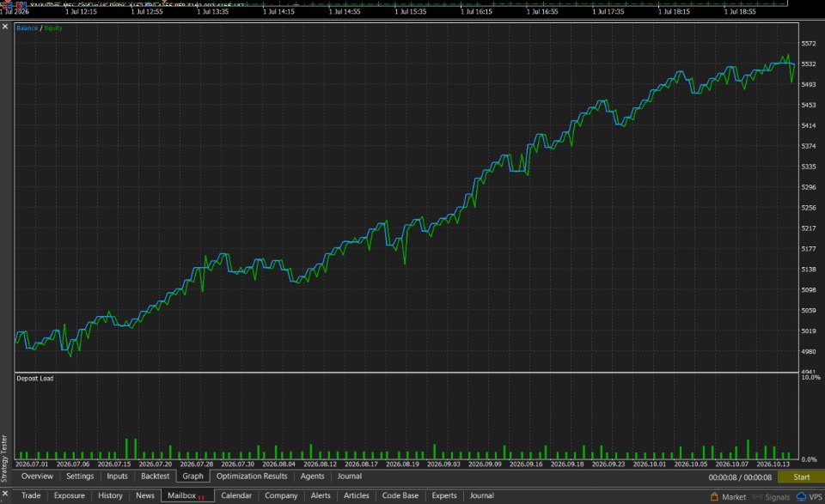
Task: Click the 5572 value on the price axis
Action: point(809,44)
